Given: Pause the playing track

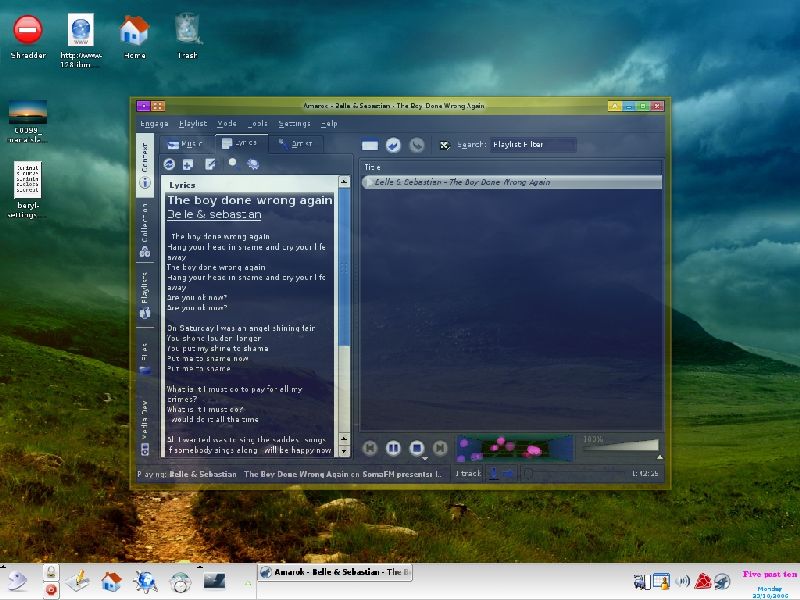Looking at the screenshot, I should coord(393,448).
